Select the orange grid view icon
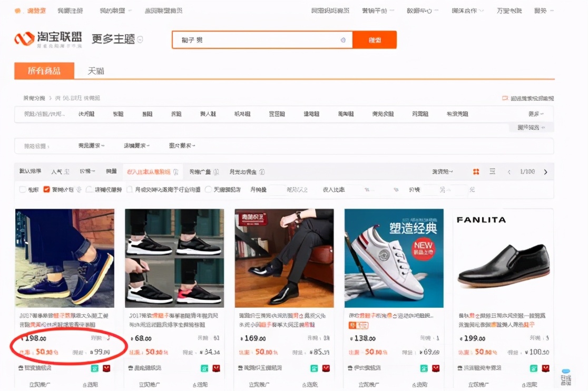588x391 pixels. (x=476, y=172)
